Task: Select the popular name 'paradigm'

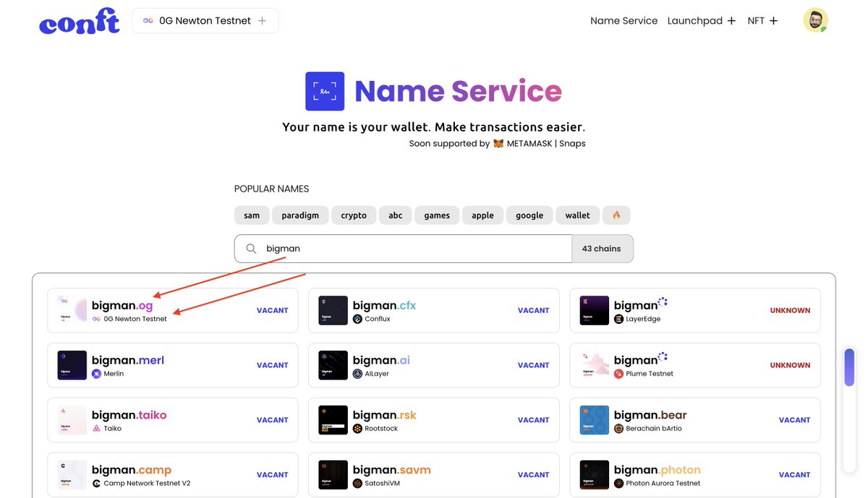Action: click(300, 215)
